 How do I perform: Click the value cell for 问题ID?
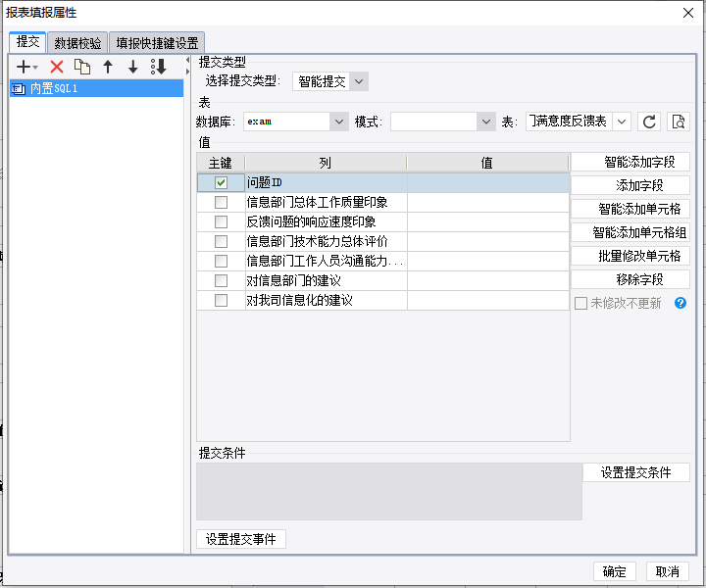488,182
